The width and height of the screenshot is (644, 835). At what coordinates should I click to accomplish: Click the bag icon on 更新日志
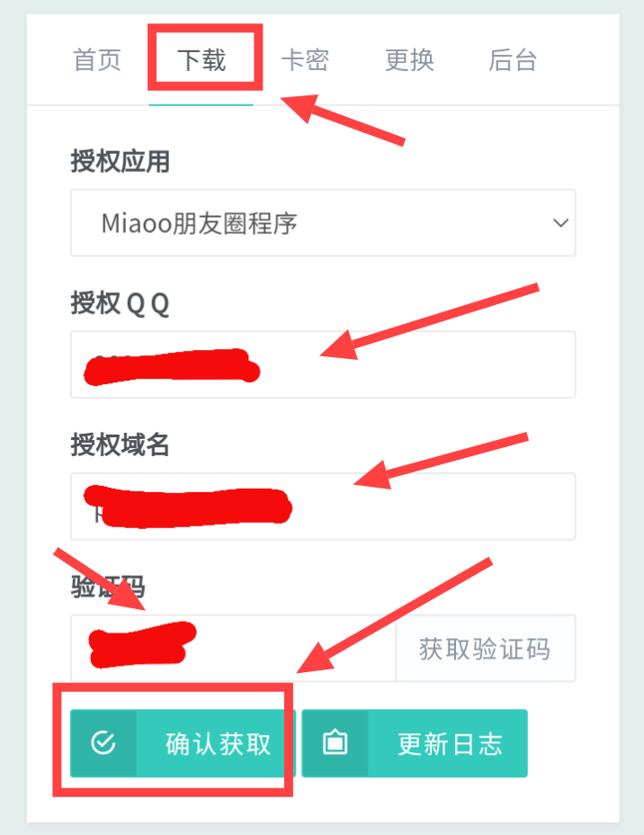point(335,742)
